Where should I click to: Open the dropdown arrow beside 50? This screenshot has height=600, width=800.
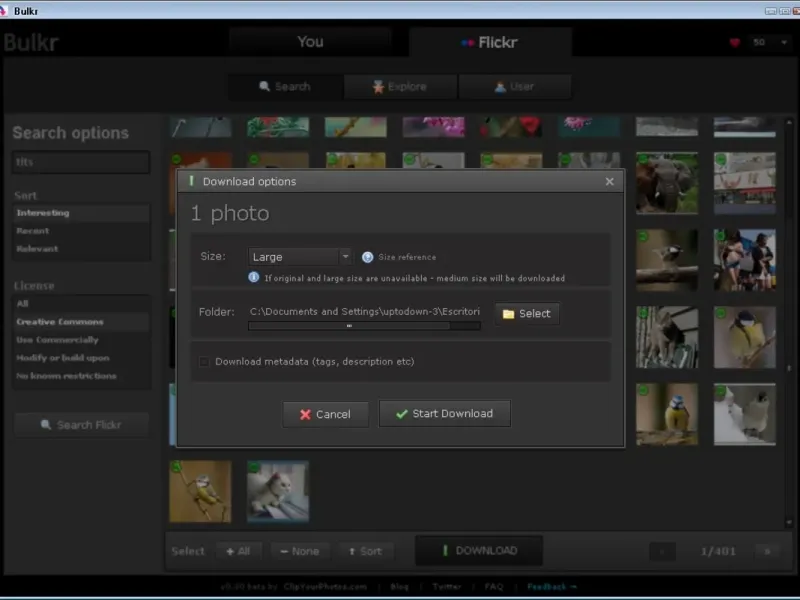pos(784,42)
